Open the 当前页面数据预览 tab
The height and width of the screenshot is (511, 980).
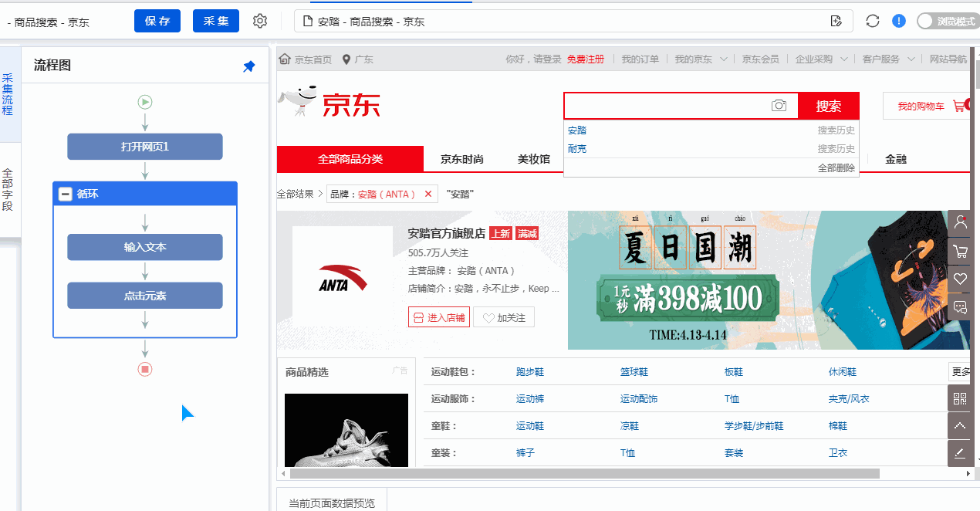[332, 503]
